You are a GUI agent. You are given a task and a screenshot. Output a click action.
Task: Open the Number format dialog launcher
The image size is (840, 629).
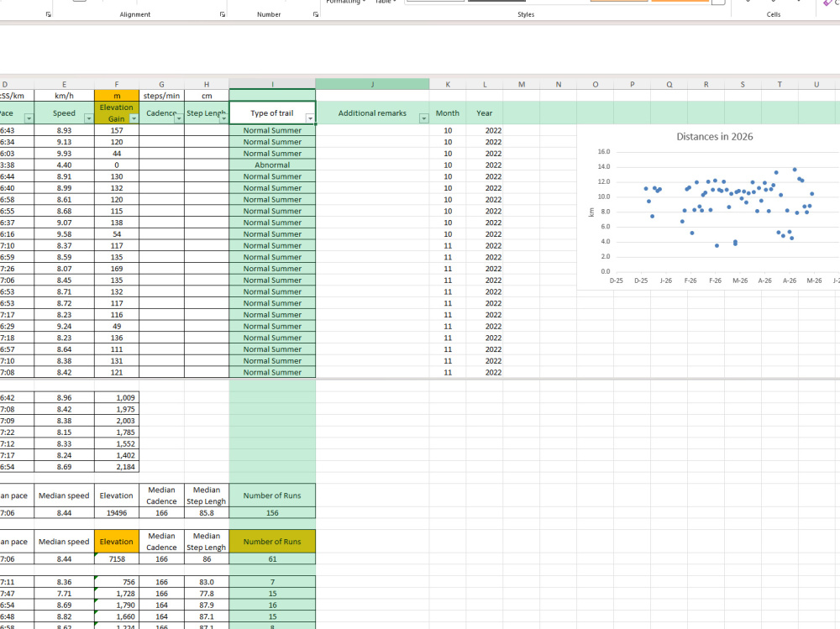[316, 14]
